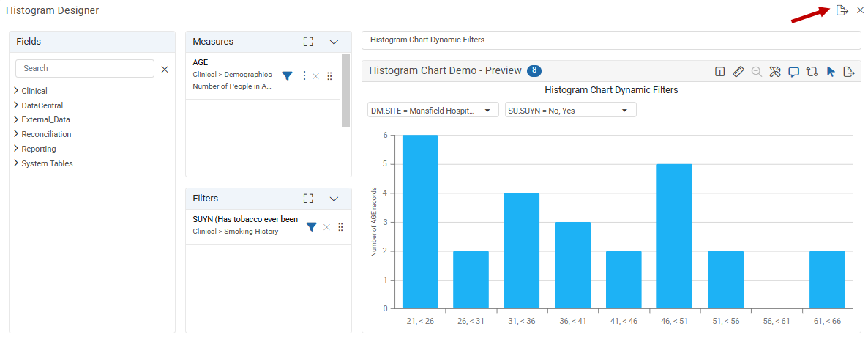Click the export icon next to the designer close button
Screen dimensions: 868x337
842,10
